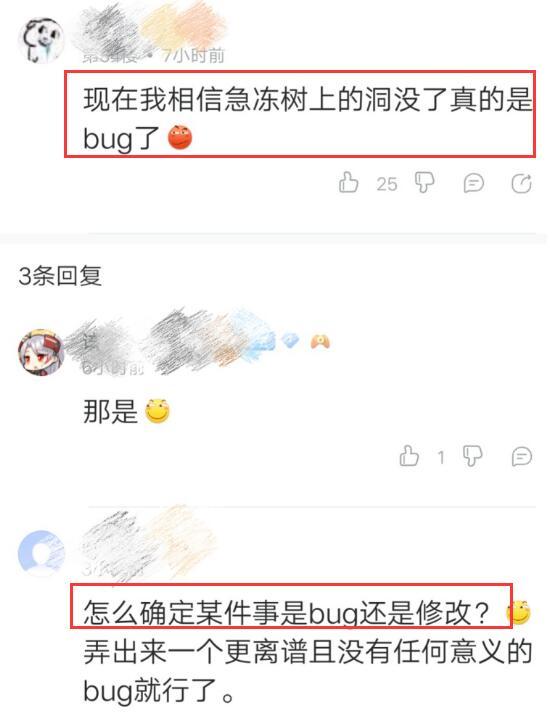Tap the like count 25
This screenshot has width=552, height=713.
click(x=387, y=184)
